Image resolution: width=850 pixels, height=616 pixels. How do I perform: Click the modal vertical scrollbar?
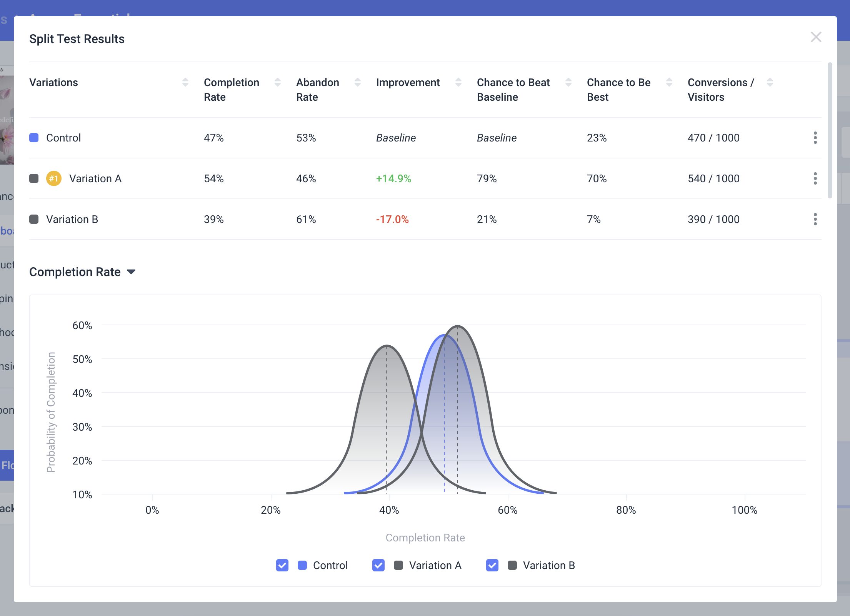click(x=830, y=130)
